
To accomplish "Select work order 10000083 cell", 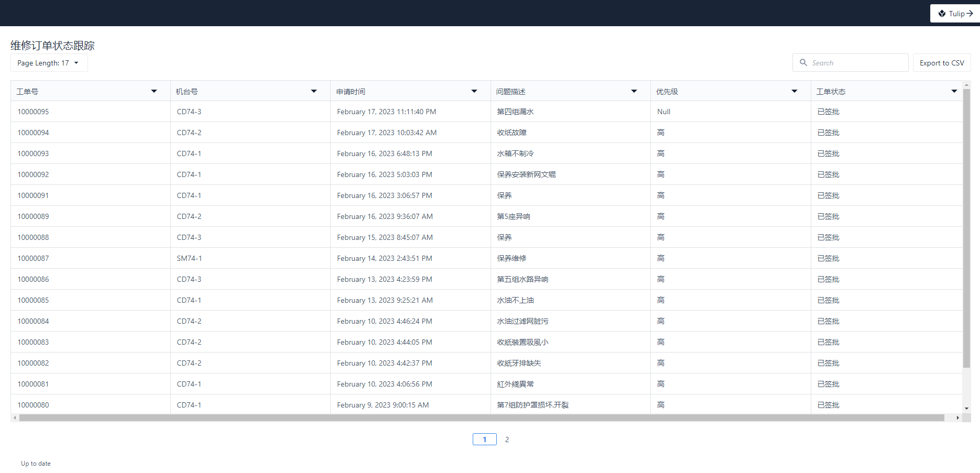I will pos(91,342).
